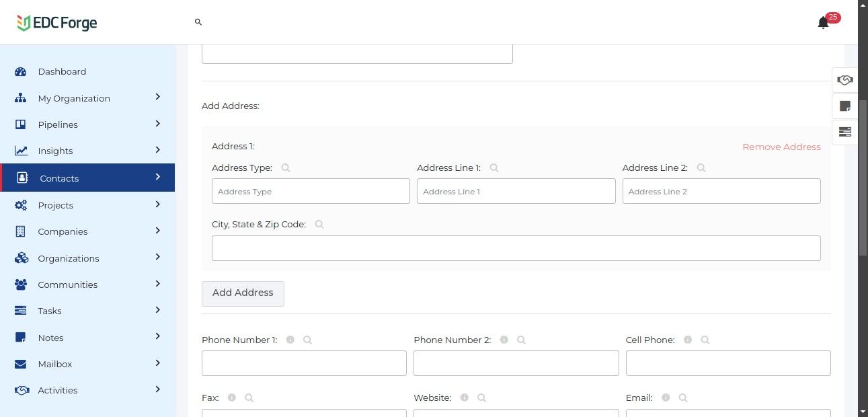Screen dimensions: 868x417
Task: Expand the My Organization submenu
Action: point(158,98)
